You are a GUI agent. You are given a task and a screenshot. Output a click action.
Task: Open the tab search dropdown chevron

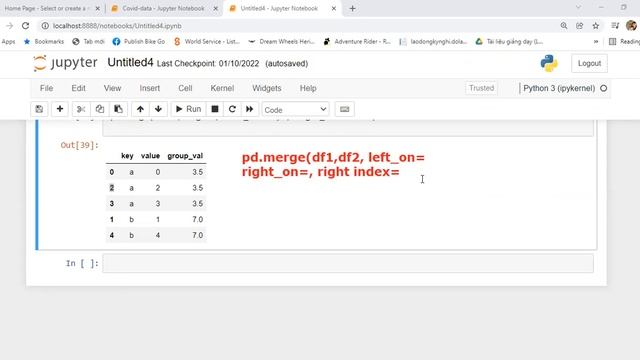coord(578,7)
